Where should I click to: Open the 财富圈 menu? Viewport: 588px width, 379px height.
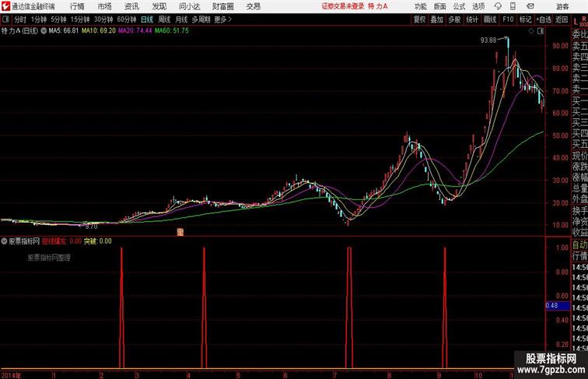point(222,6)
